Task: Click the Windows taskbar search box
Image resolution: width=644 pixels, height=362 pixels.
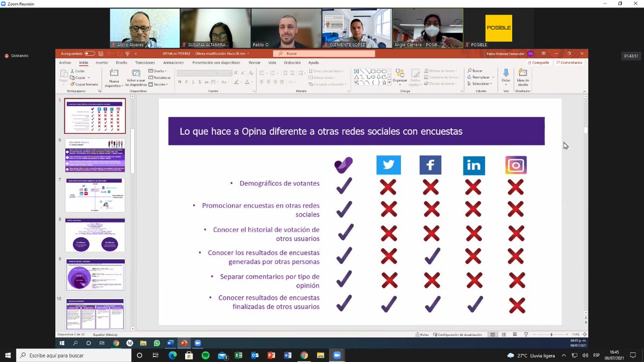Action: [73, 355]
